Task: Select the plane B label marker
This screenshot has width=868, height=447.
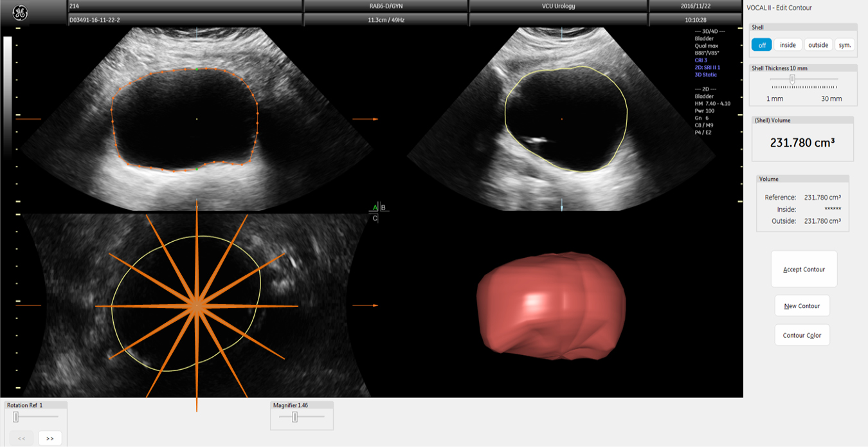Action: (x=384, y=208)
